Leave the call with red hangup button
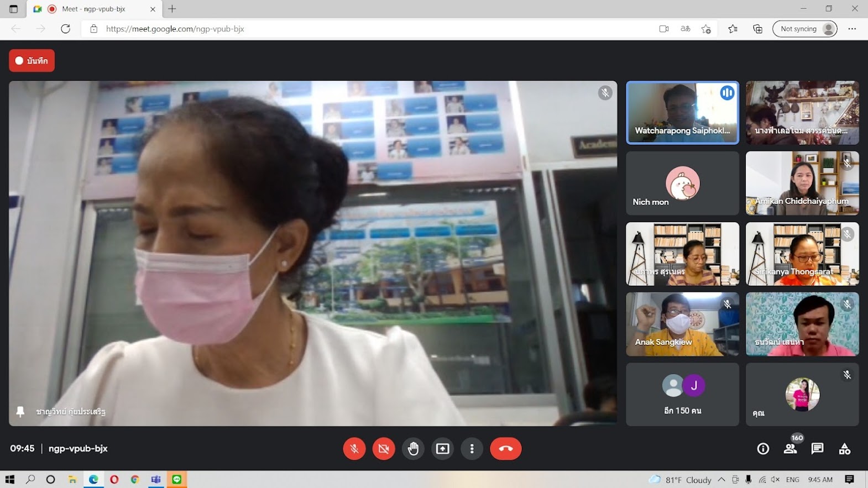 [506, 449]
